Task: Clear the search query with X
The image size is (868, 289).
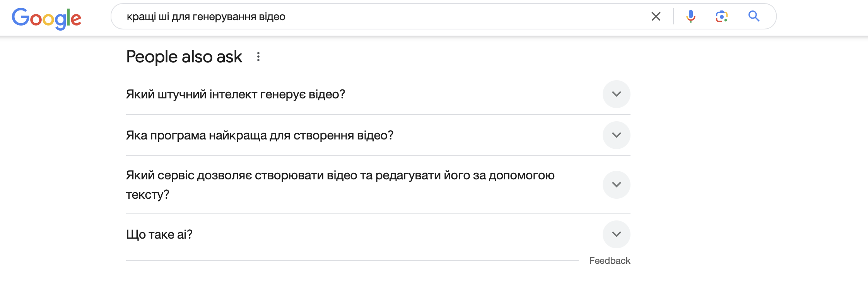Action: tap(656, 16)
